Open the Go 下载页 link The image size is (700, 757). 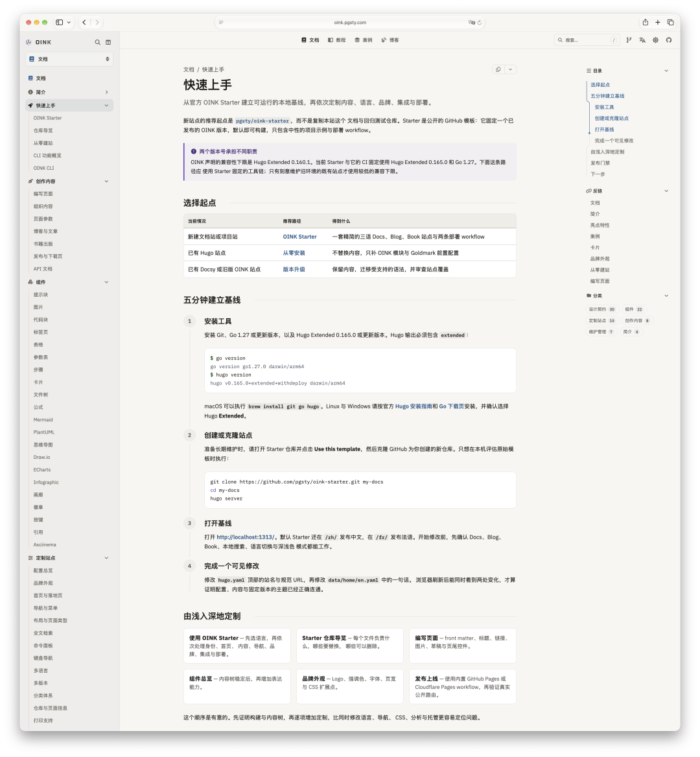click(451, 406)
